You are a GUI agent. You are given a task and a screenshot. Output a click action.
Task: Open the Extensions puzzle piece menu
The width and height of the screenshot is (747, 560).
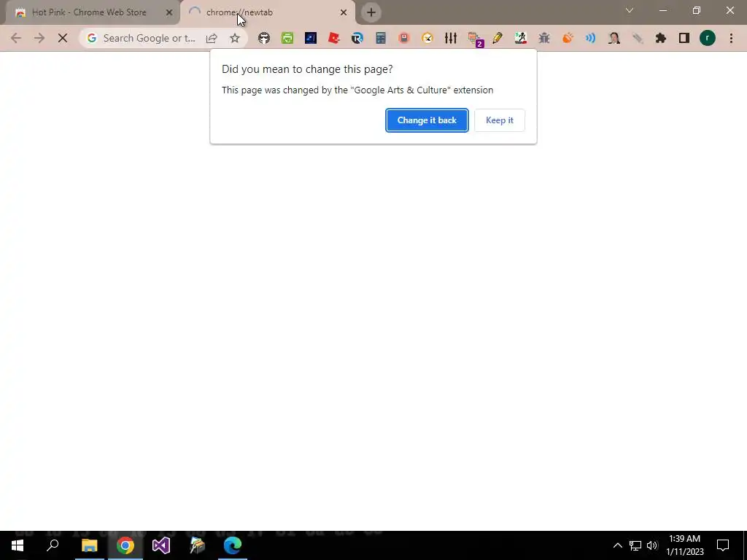[661, 38]
